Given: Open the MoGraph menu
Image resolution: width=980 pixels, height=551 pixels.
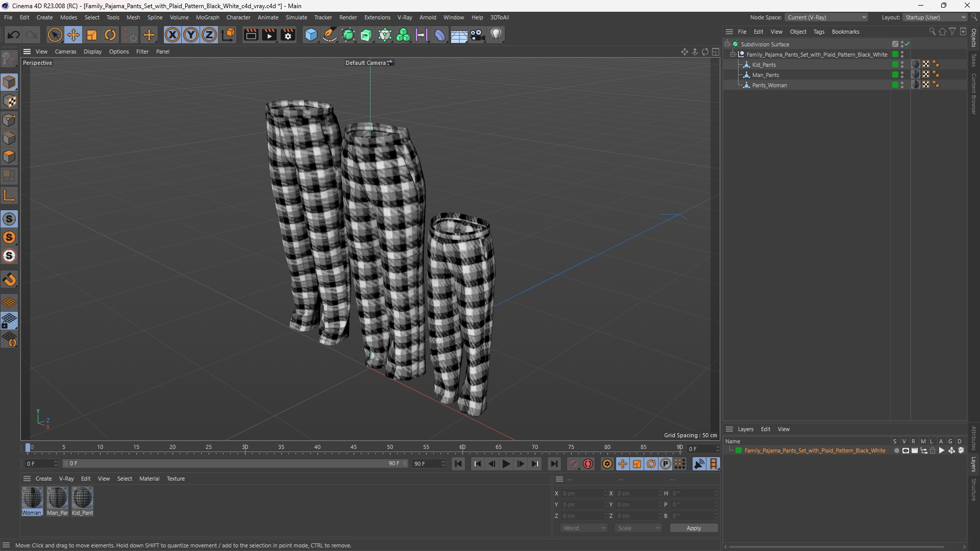Looking at the screenshot, I should 207,17.
